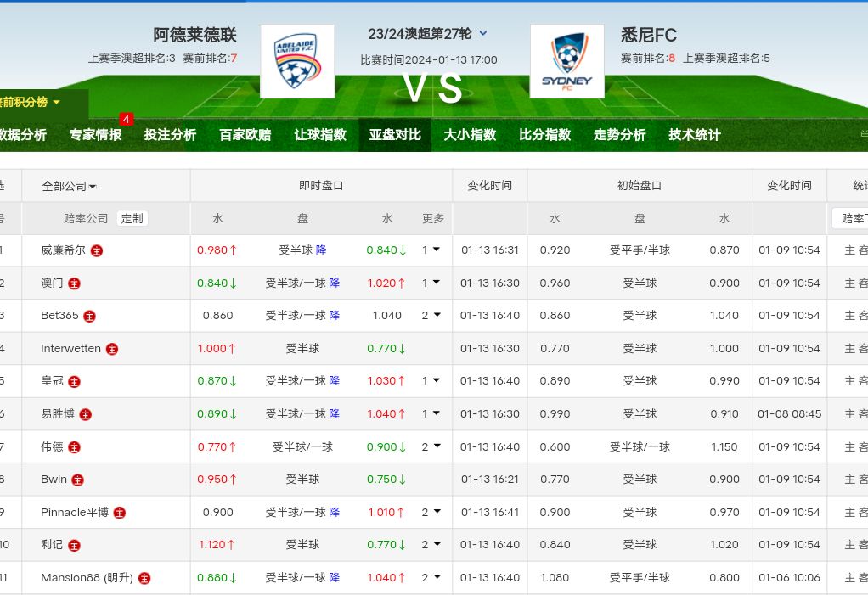This screenshot has height=595, width=868.
Task: Expand more odds for 威廉希尔 row
Action: tap(432, 250)
